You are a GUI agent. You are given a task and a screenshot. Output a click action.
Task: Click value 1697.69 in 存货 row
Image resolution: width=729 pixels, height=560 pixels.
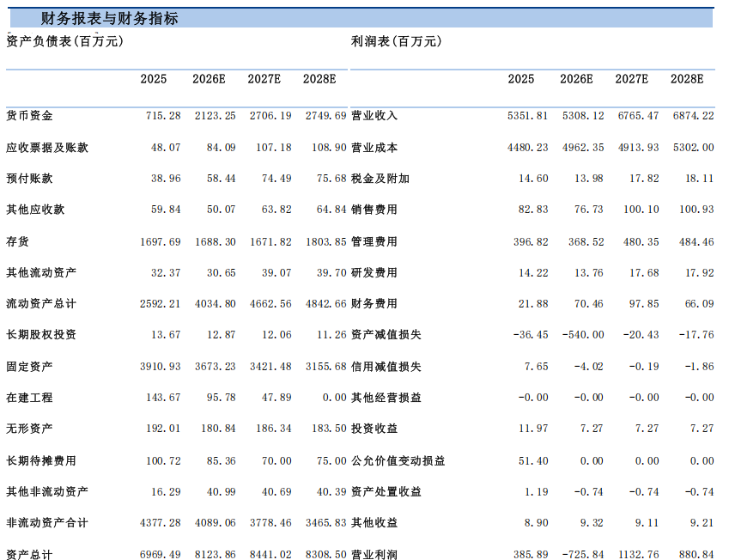pos(161,242)
